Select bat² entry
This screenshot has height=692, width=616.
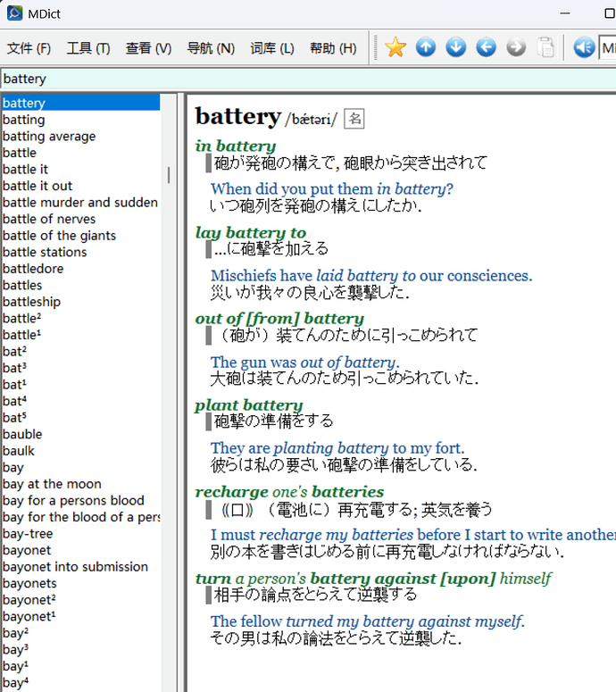click(x=14, y=351)
